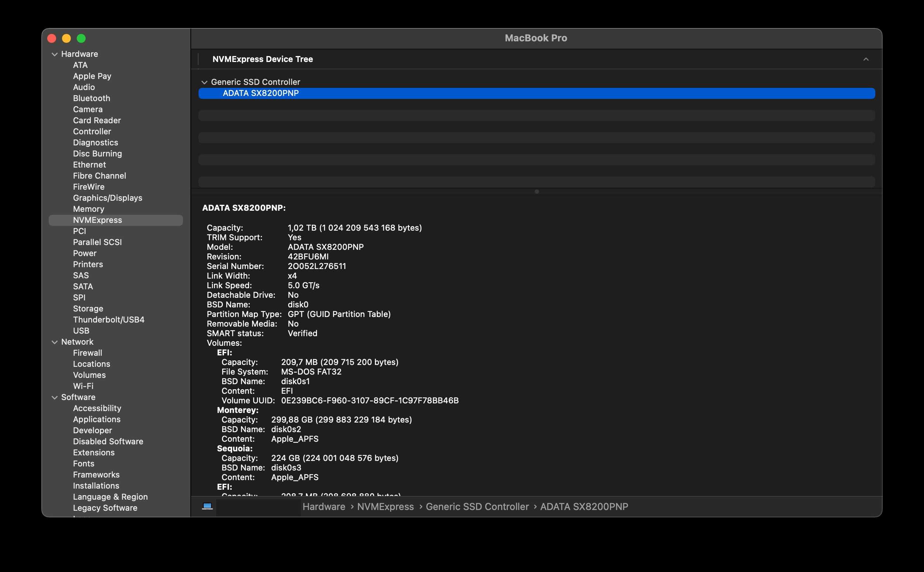Show Power information
This screenshot has height=572, width=924.
[85, 253]
